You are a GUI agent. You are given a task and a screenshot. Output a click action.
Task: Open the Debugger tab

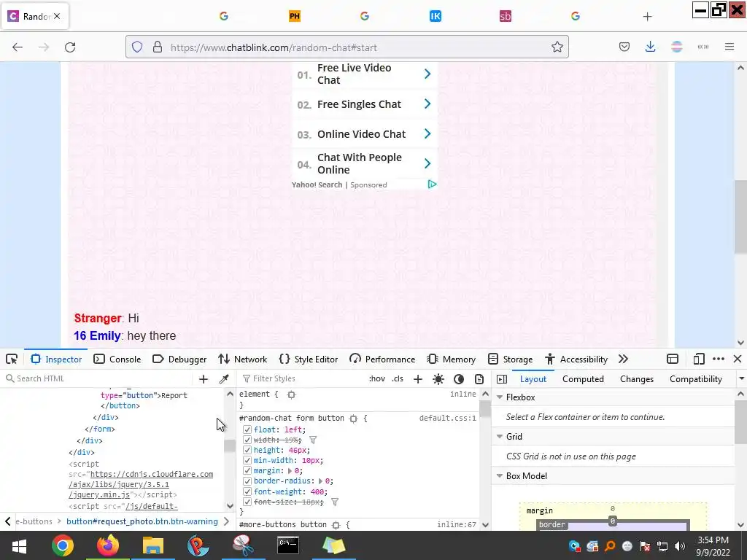point(179,359)
